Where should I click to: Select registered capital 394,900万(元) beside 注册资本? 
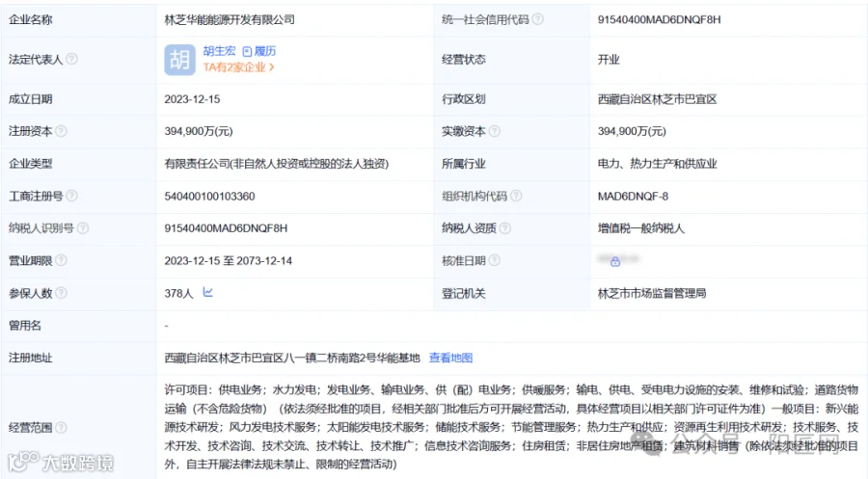198,132
